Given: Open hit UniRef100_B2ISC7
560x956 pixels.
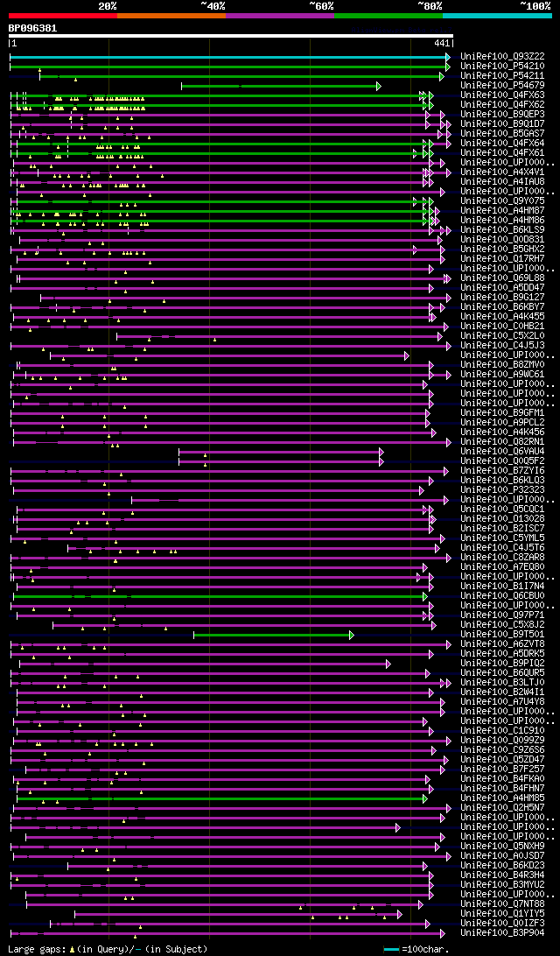Looking at the screenshot, I should [x=503, y=528].
